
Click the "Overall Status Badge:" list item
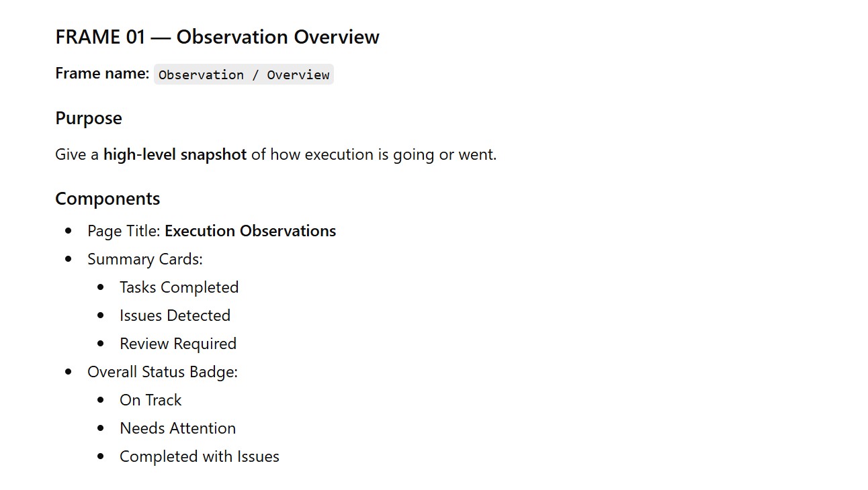pyautogui.click(x=163, y=372)
